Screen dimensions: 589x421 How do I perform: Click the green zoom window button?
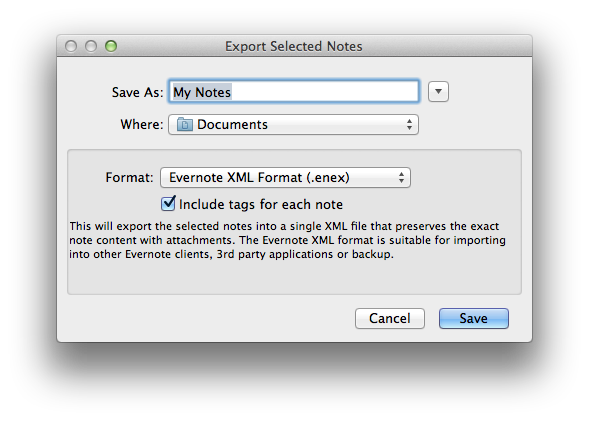pyautogui.click(x=111, y=46)
